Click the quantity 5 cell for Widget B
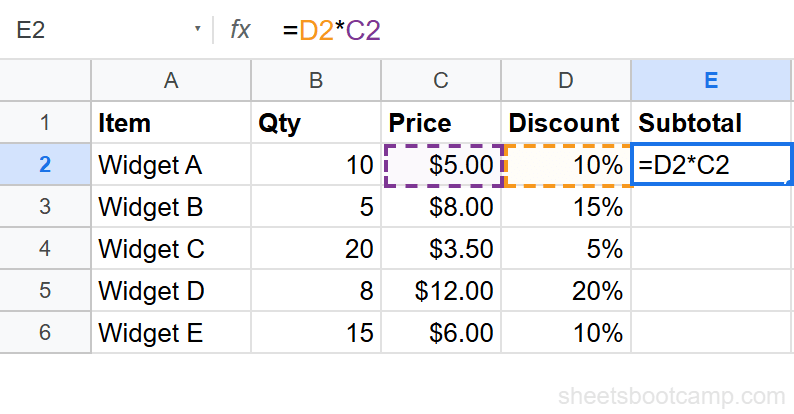Screen dimensions: 794x414 tap(316, 206)
